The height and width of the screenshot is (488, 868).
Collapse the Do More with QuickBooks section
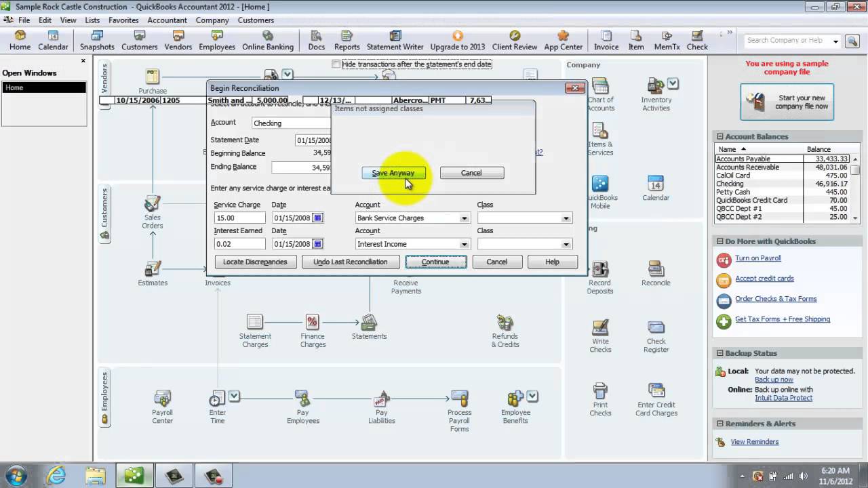[x=720, y=241]
